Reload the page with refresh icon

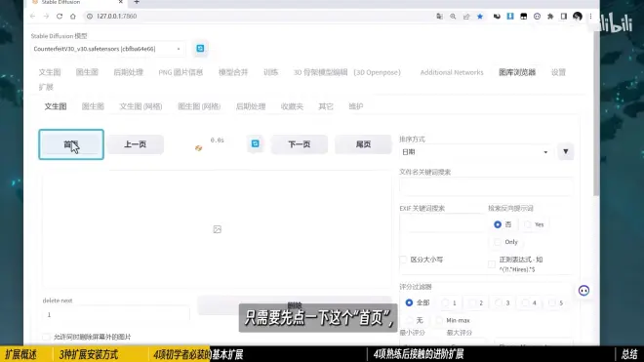pos(60,16)
